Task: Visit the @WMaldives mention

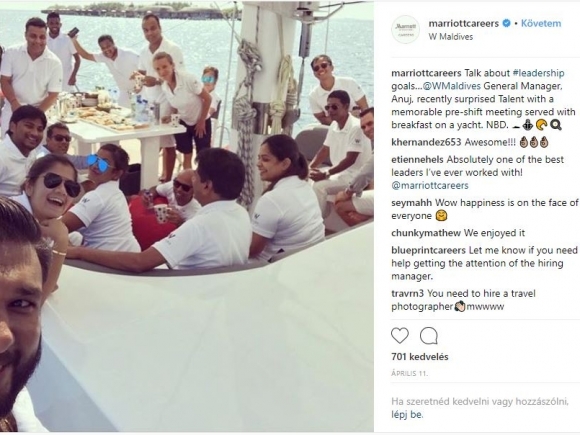Action: pyautogui.click(x=451, y=86)
